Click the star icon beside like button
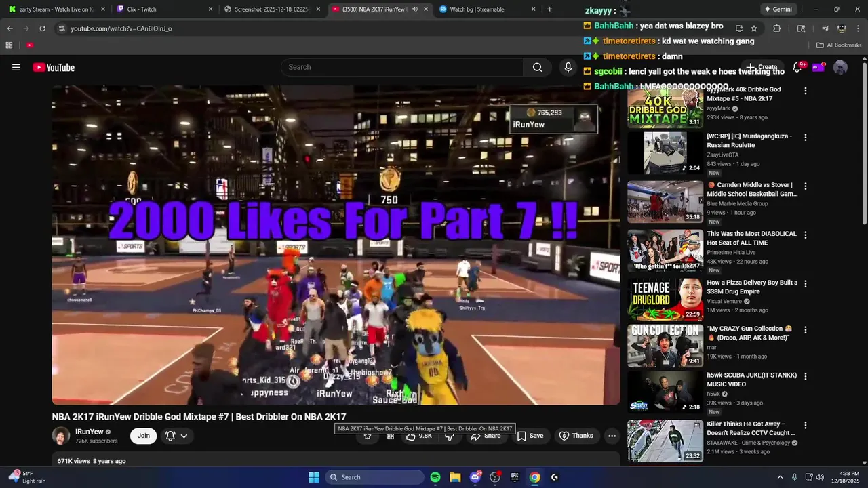The width and height of the screenshot is (868, 488). (368, 436)
